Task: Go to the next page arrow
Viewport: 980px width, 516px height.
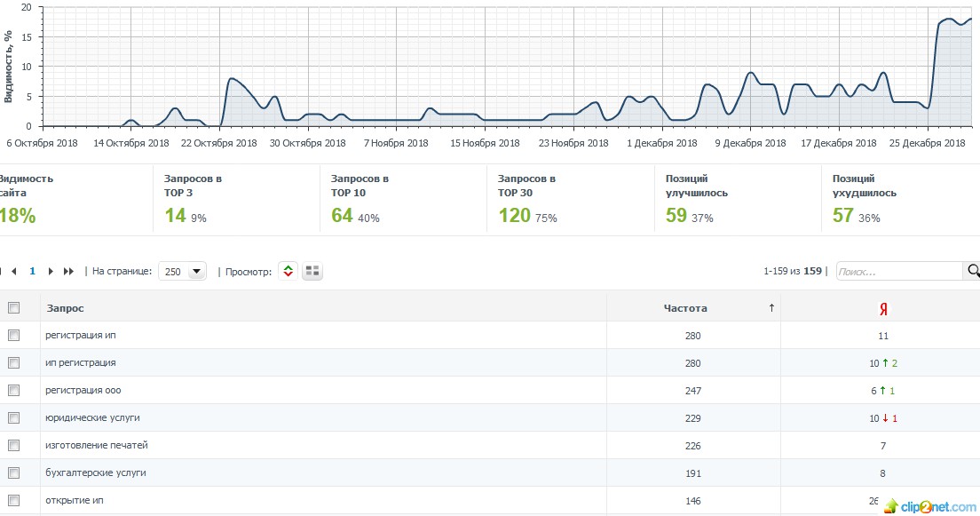Action: point(51,272)
